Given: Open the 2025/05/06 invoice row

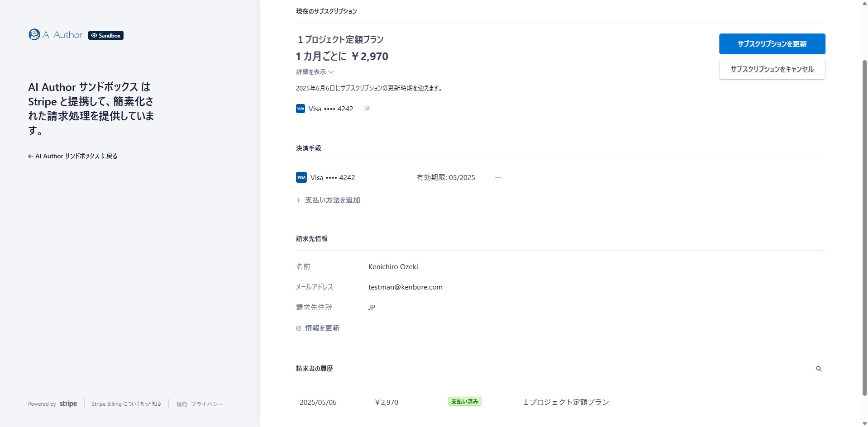Looking at the screenshot, I should tap(318, 402).
